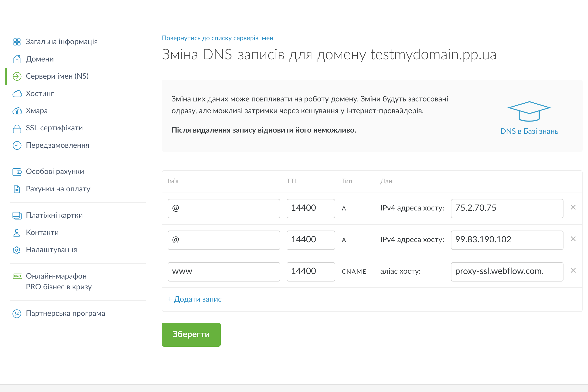Screen dimensions: 588x392
Task: Delete the www CNAME record
Action: (573, 270)
